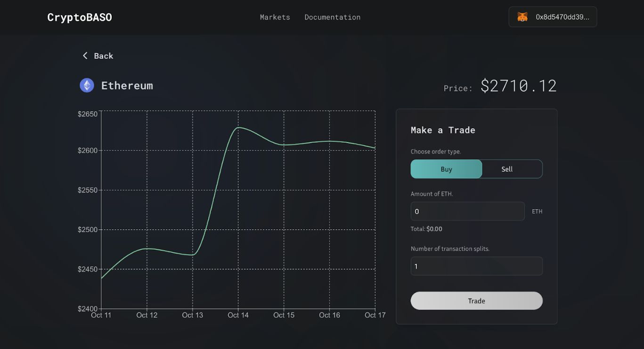644x349 pixels.
Task: Click the Oct 13 axis label
Action: pyautogui.click(x=193, y=315)
